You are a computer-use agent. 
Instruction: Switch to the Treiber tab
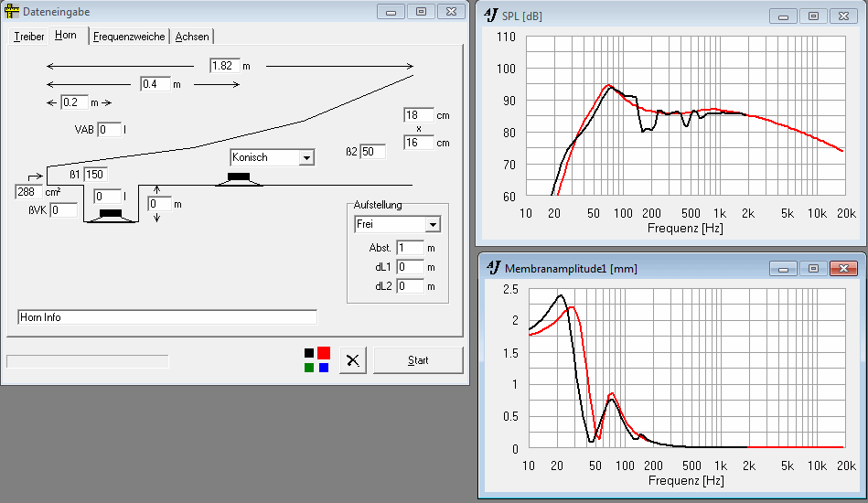28,37
